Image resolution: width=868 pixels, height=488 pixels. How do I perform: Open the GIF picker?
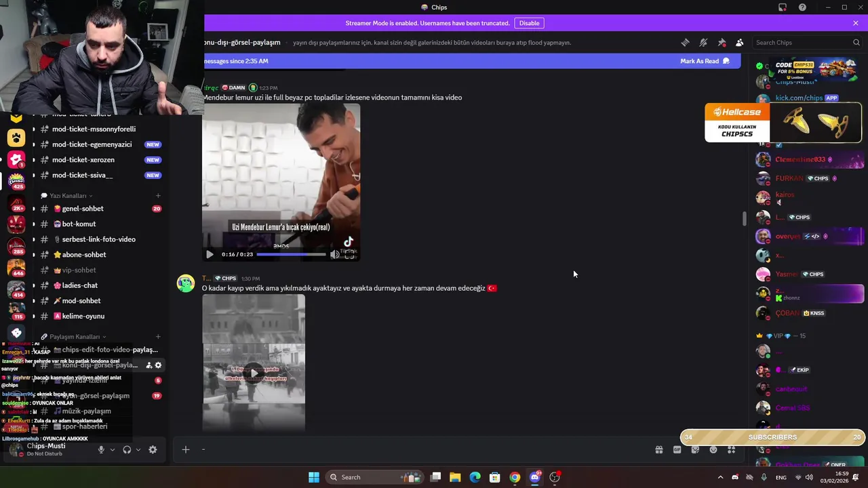(677, 449)
